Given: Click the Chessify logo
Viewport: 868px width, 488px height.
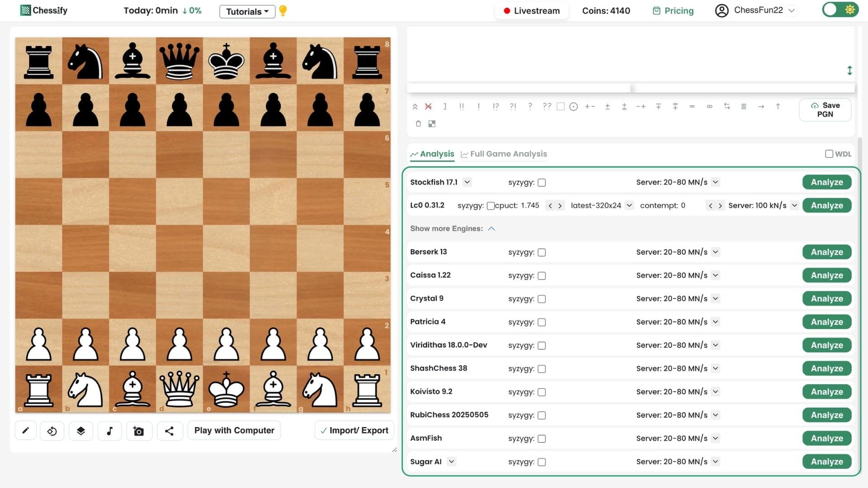Looking at the screenshot, I should [44, 10].
